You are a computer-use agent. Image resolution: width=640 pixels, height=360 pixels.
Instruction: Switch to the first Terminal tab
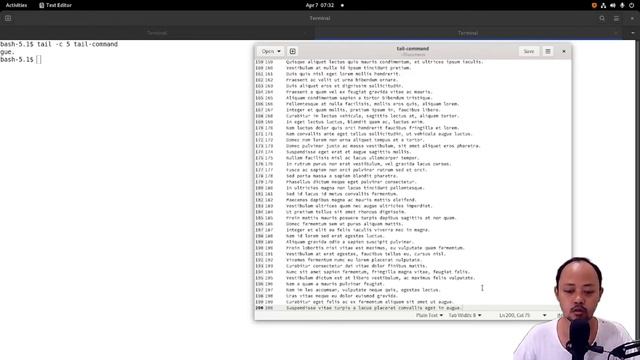pos(157,33)
